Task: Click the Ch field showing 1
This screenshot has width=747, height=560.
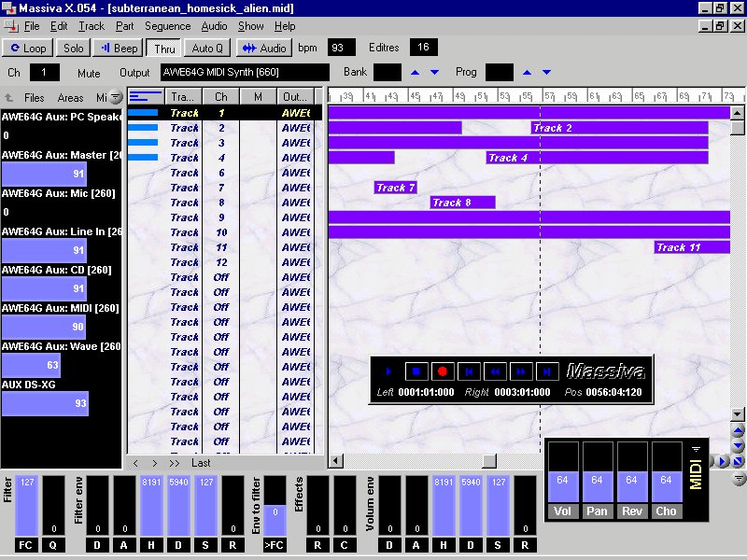Action: click(44, 73)
